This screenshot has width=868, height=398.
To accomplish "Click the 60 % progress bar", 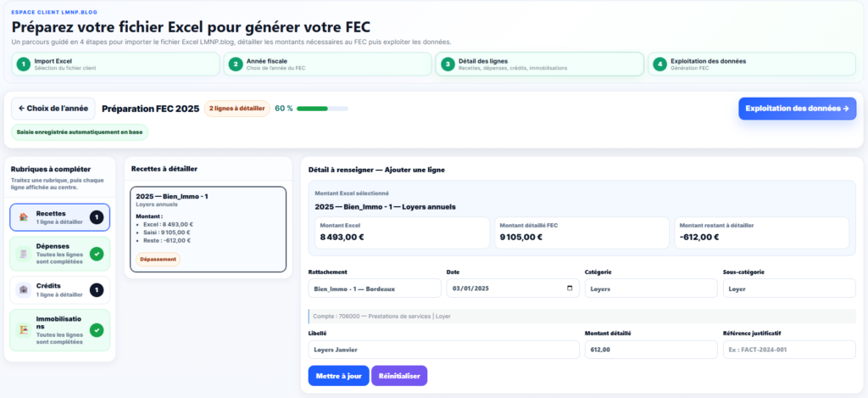I will click(322, 109).
